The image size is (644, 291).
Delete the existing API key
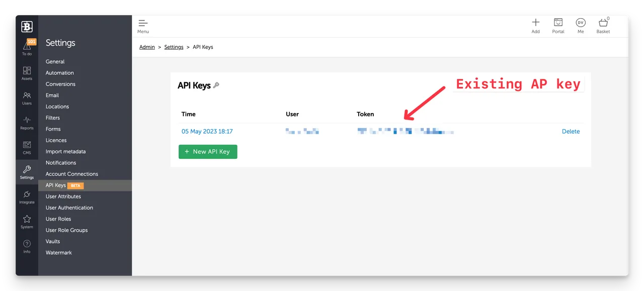tap(571, 132)
